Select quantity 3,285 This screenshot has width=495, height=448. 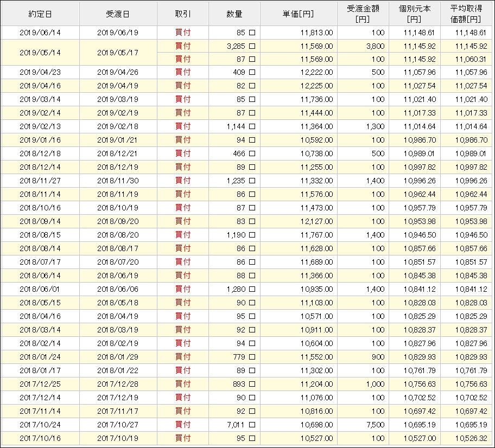tap(236, 47)
